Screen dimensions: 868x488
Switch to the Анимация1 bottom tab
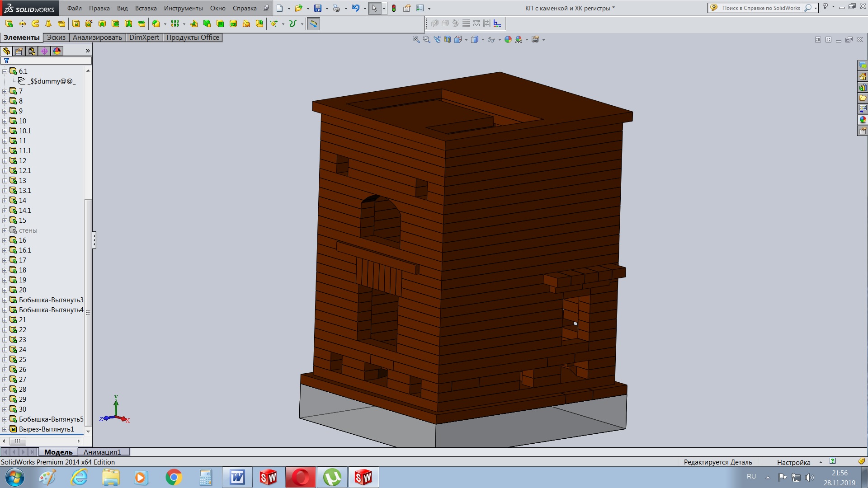[102, 452]
